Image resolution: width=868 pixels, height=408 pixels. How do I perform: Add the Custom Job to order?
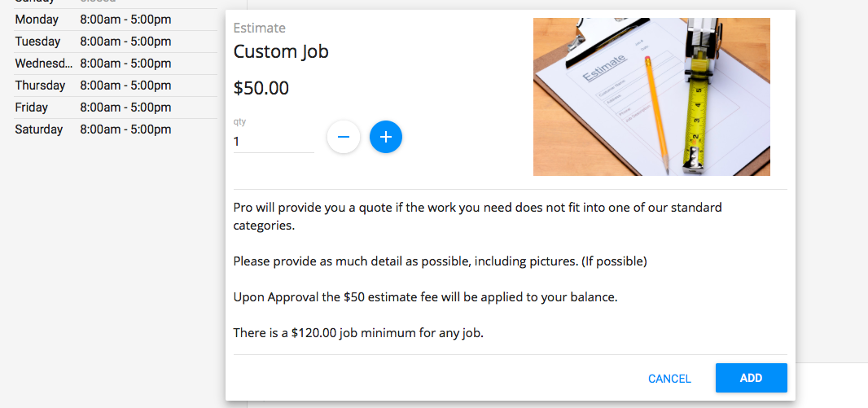[x=752, y=378]
